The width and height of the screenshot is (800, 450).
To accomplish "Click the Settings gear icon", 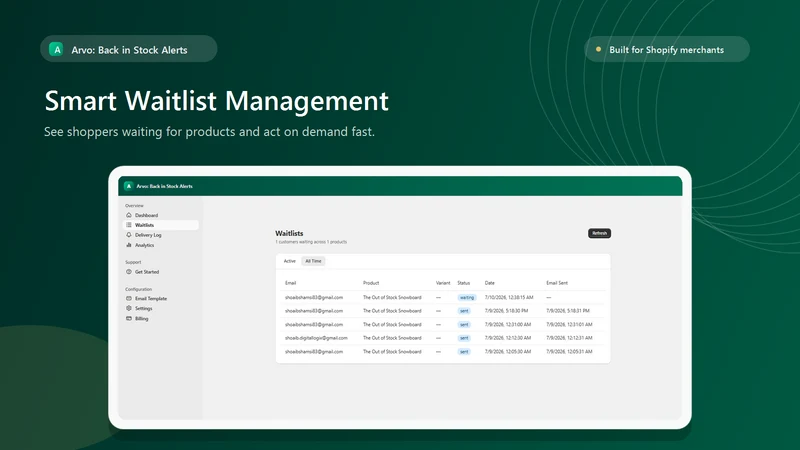I will pyautogui.click(x=129, y=309).
